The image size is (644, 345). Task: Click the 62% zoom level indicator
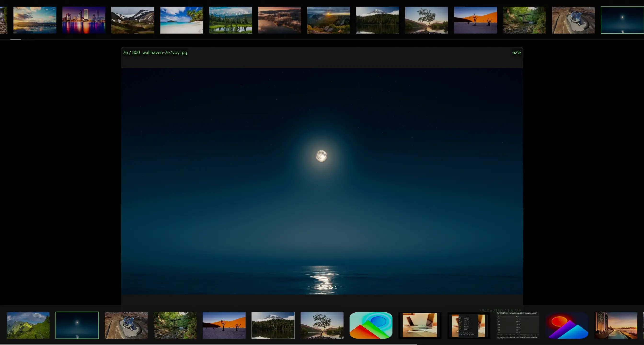[x=517, y=53]
